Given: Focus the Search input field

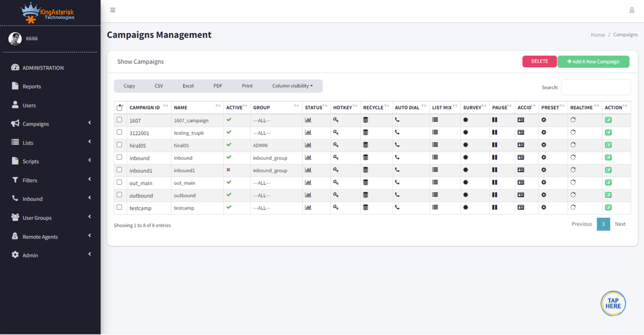Looking at the screenshot, I should coord(596,87).
